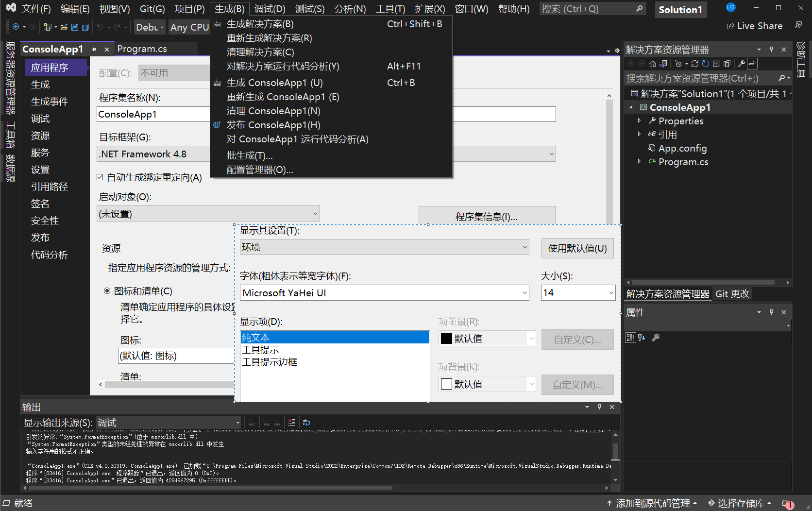Click the 程序集名称 input field
The width and height of the screenshot is (812, 511).
[326, 114]
